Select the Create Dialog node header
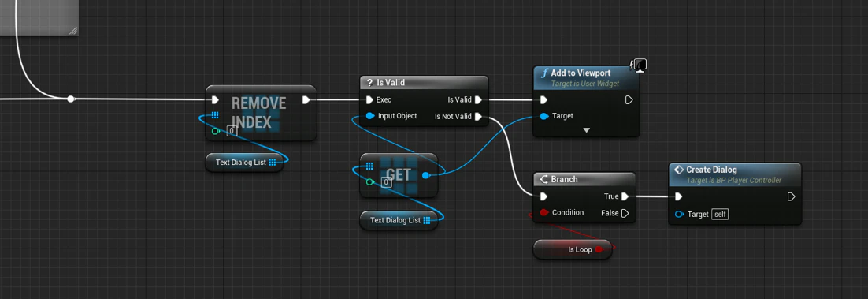The width and height of the screenshot is (868, 299). (x=735, y=174)
